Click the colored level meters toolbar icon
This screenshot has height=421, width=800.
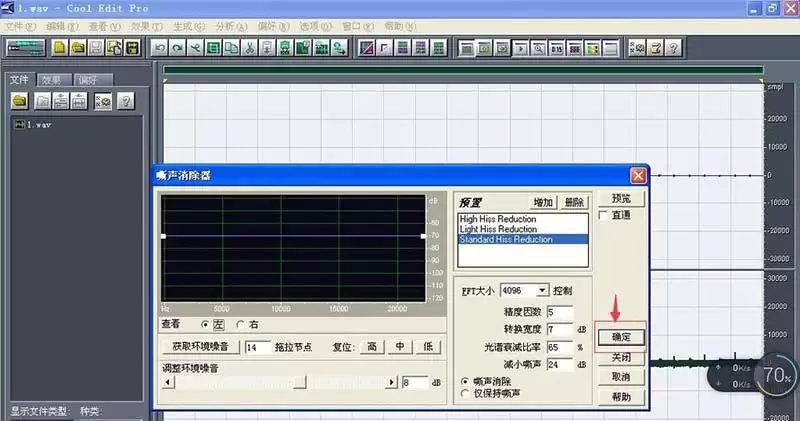click(x=592, y=48)
